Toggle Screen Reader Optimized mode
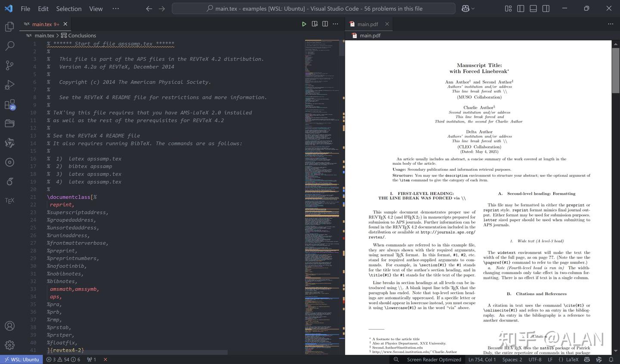 point(434,359)
